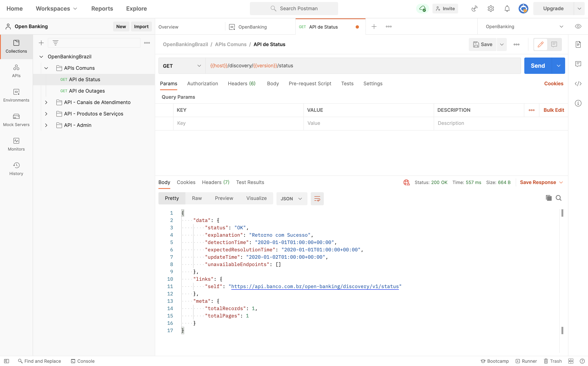The image size is (588, 366).
Task: Search within the response body
Action: tap(558, 198)
